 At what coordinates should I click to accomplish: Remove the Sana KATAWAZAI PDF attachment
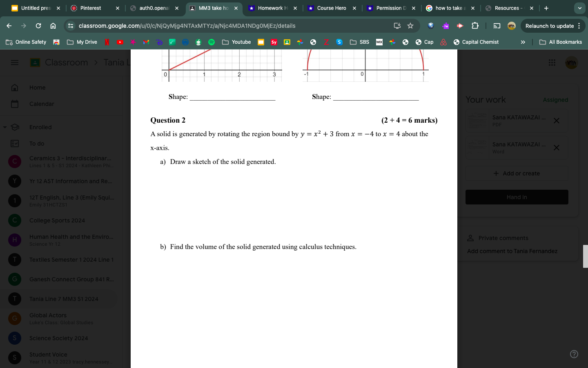tap(556, 121)
